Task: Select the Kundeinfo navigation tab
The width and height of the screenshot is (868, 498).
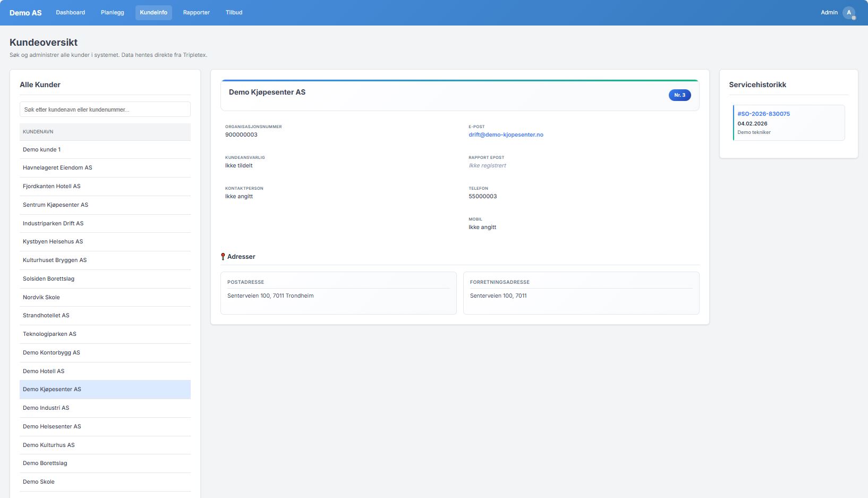Action: point(154,13)
